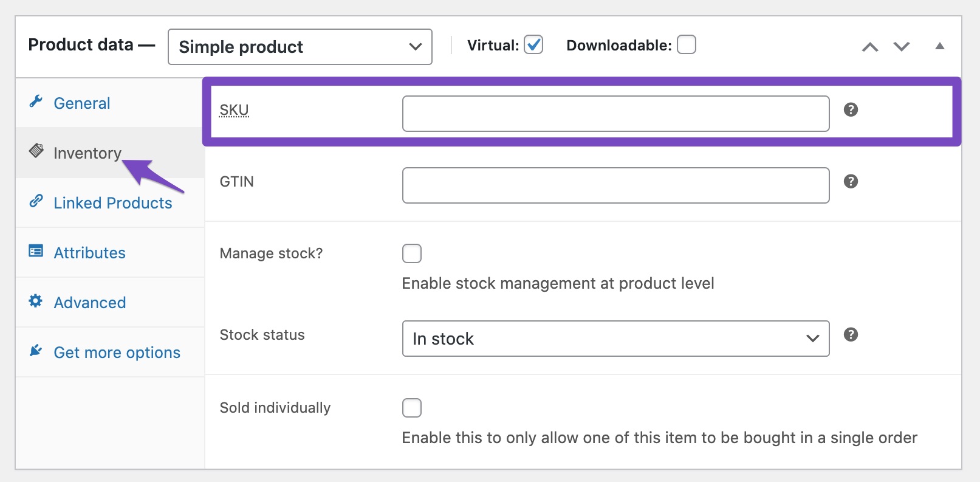Screen dimensions: 980x482
Task: Click the SKU help question mark icon
Action: click(851, 109)
